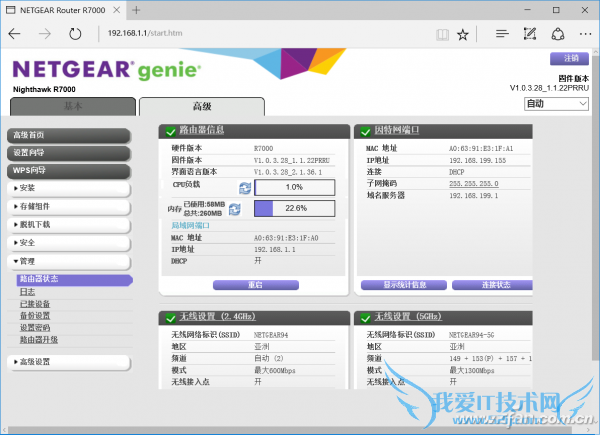The image size is (600, 435).
Task: Expand the 高级设置 menu section
Action: tap(69, 362)
